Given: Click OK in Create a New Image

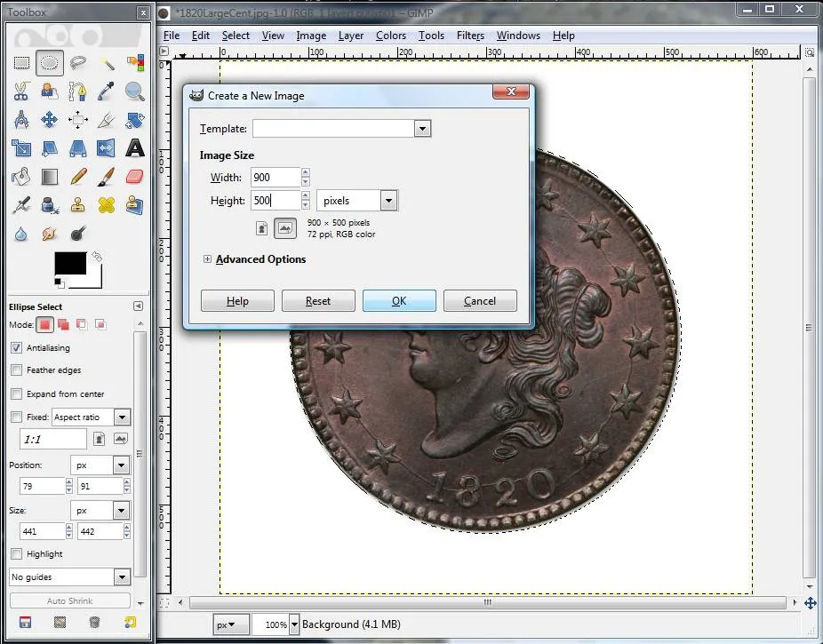Looking at the screenshot, I should point(399,301).
